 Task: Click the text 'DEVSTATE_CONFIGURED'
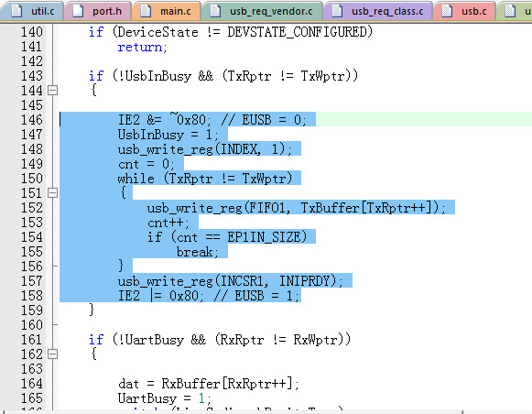(x=298, y=32)
